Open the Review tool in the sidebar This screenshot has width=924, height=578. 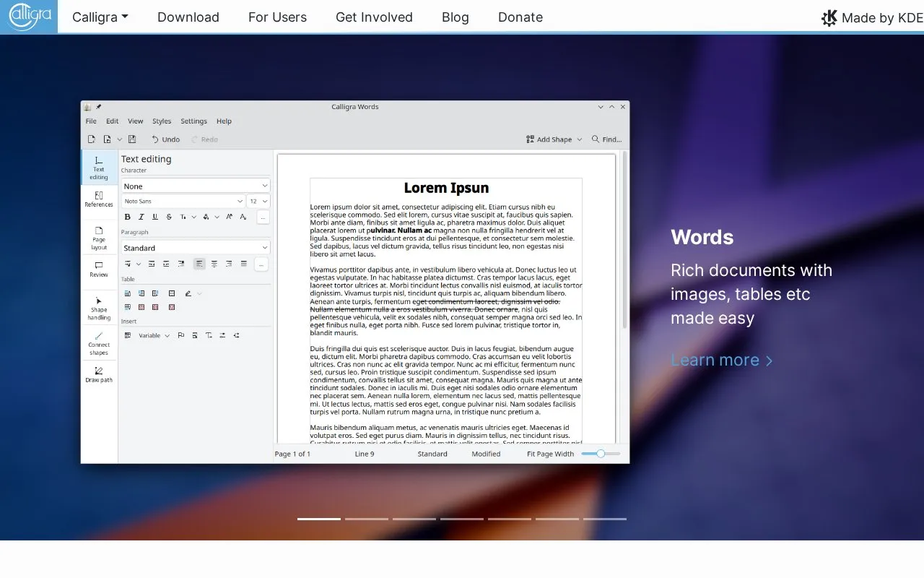pyautogui.click(x=99, y=269)
